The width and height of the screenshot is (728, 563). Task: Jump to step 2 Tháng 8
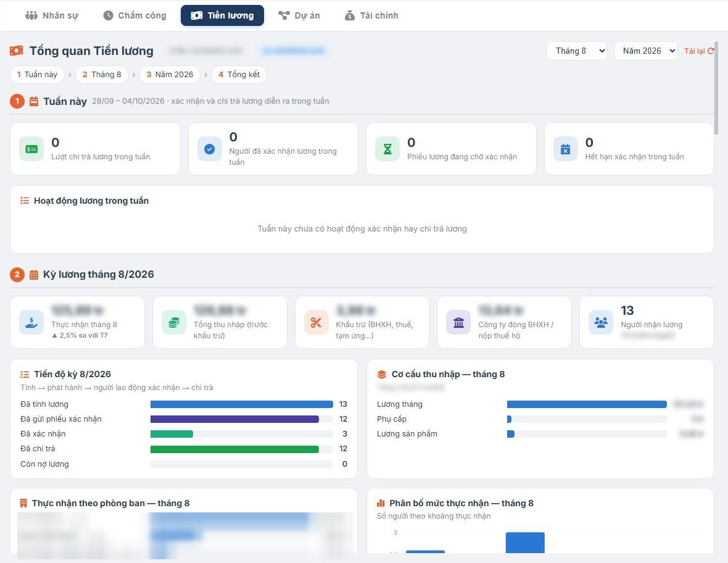(102, 74)
